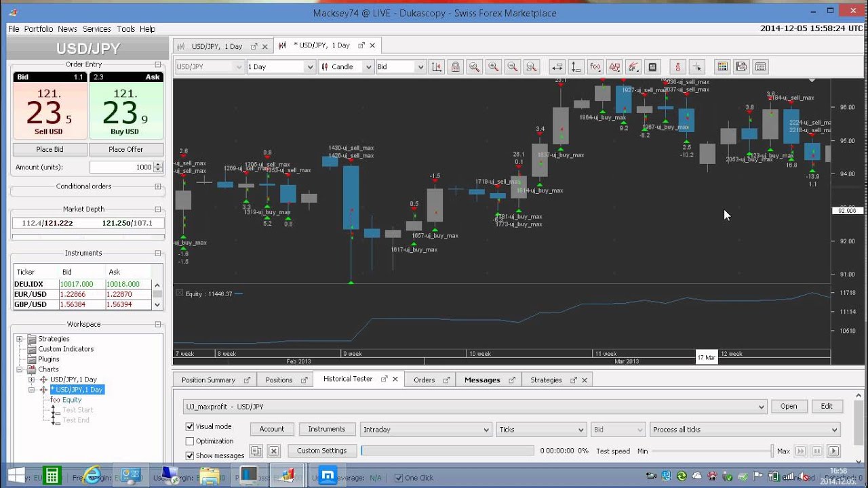Image resolution: width=868 pixels, height=488 pixels.
Task: Click the zoom-to-area magnifier icon
Action: (531, 66)
